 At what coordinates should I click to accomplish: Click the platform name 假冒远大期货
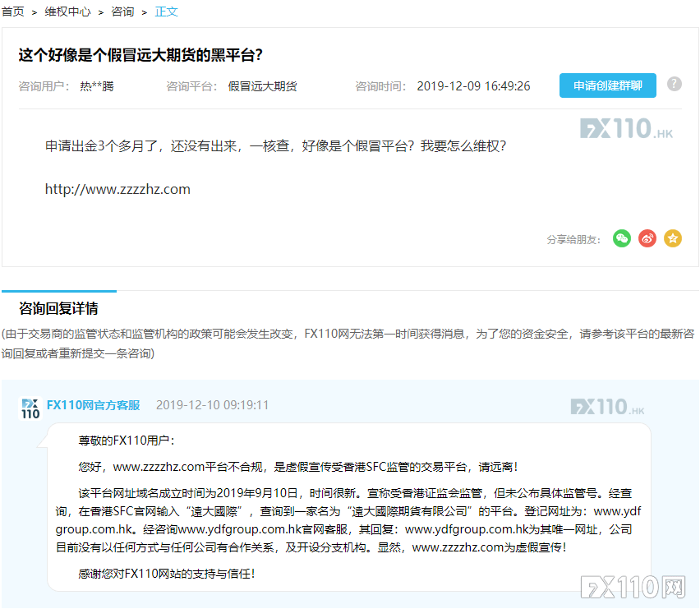pyautogui.click(x=262, y=86)
